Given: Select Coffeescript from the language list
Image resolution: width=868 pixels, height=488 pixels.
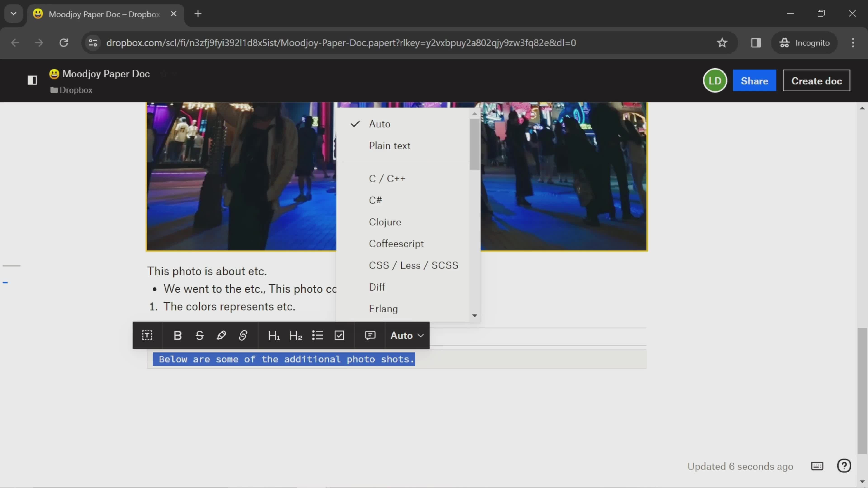Looking at the screenshot, I should (403, 244).
